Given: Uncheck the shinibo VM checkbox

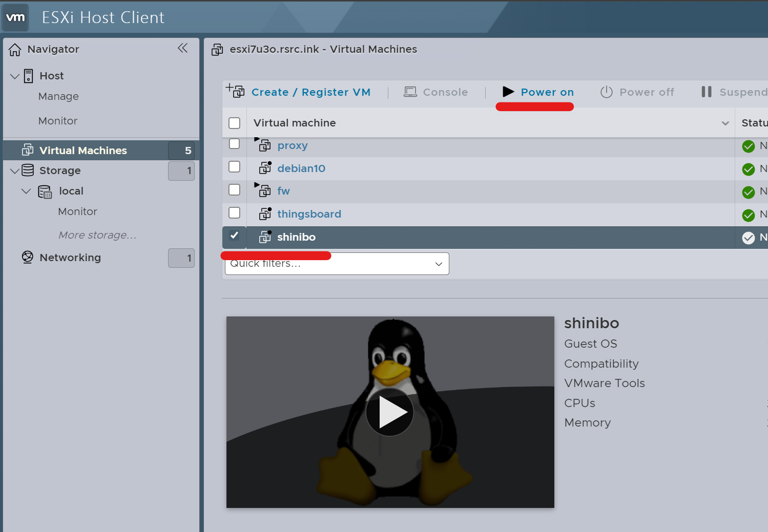Looking at the screenshot, I should (x=234, y=236).
